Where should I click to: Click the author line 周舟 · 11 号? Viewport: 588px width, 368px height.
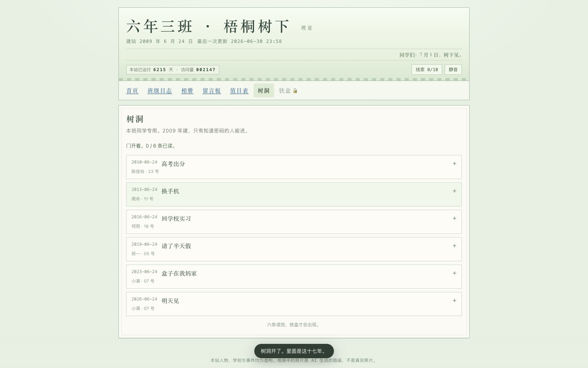click(x=142, y=199)
